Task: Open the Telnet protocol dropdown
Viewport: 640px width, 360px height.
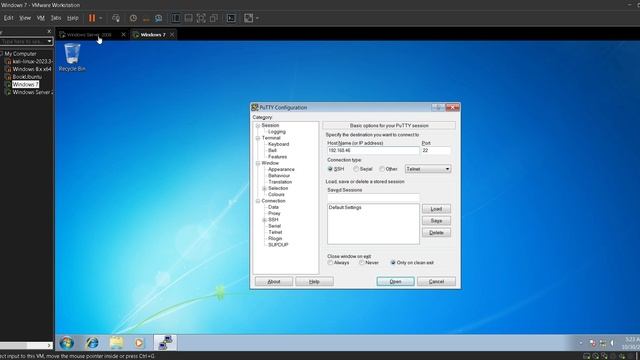Action: (428, 169)
